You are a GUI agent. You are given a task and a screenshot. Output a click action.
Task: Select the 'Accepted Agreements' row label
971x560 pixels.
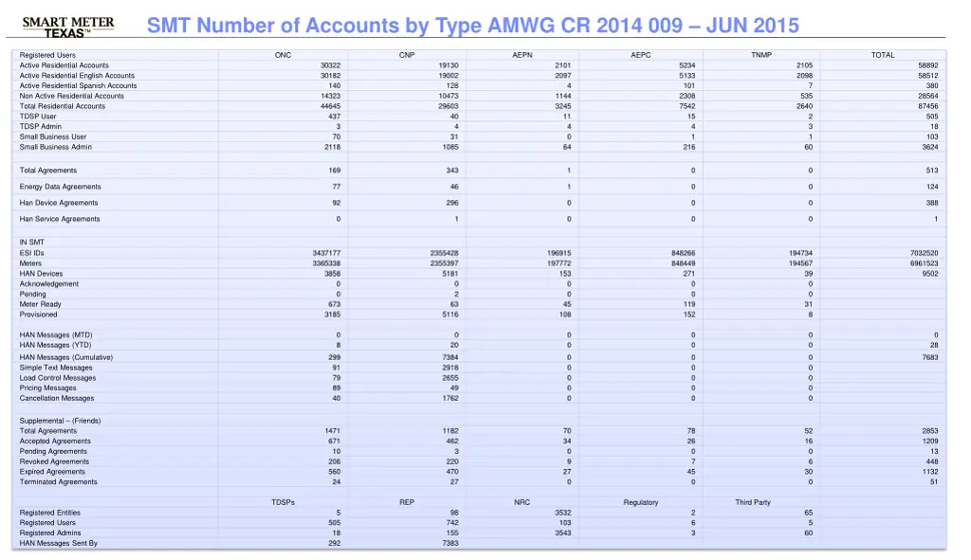(55, 442)
